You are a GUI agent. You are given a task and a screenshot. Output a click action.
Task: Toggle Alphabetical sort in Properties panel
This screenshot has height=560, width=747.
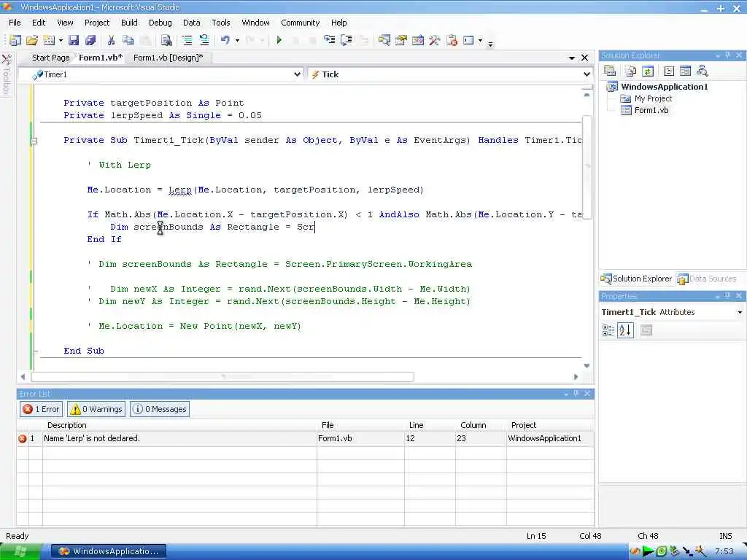(625, 330)
